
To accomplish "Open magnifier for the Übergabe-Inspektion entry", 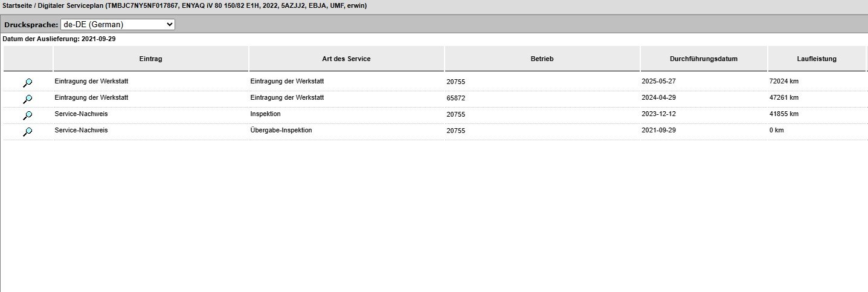I will (27, 131).
